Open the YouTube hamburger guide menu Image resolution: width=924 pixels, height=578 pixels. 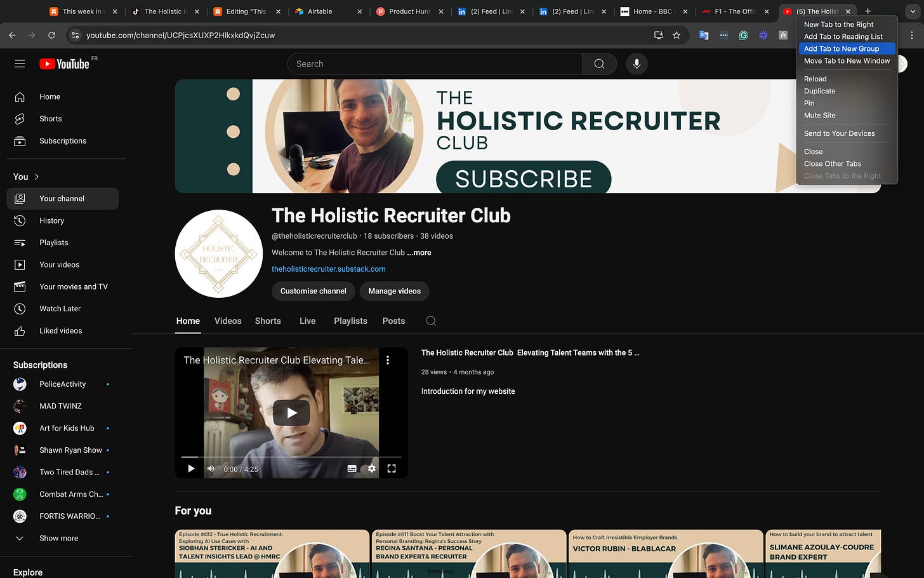(20, 64)
